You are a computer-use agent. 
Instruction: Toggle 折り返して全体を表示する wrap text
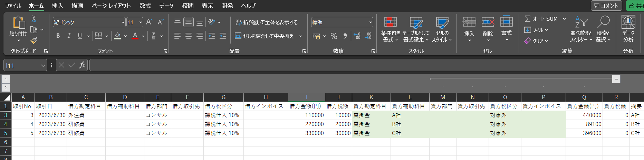pyautogui.click(x=266, y=22)
